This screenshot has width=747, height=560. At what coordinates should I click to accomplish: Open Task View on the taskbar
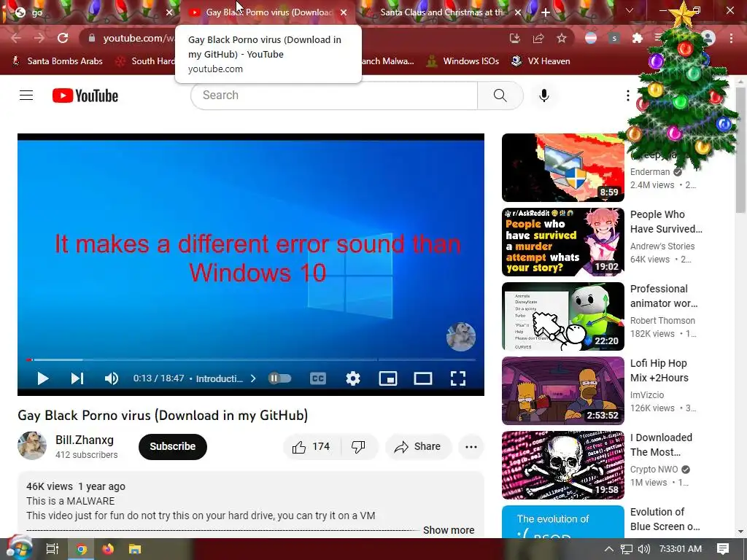(x=53, y=549)
